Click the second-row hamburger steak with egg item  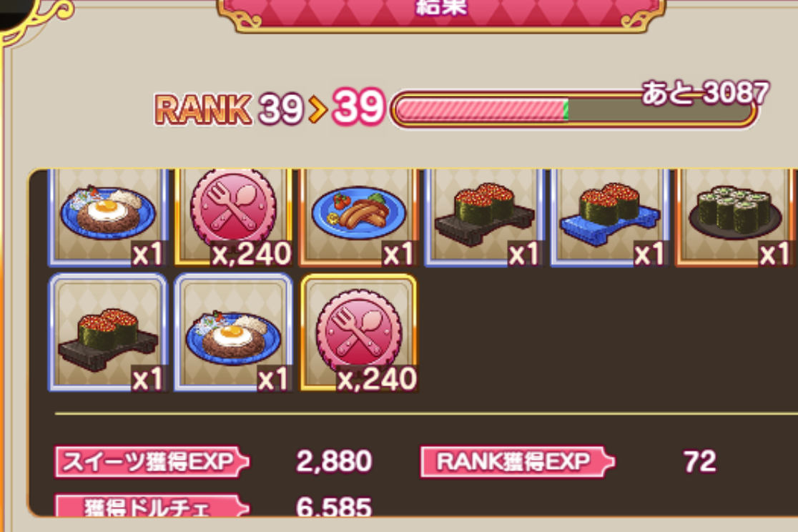[x=233, y=332]
